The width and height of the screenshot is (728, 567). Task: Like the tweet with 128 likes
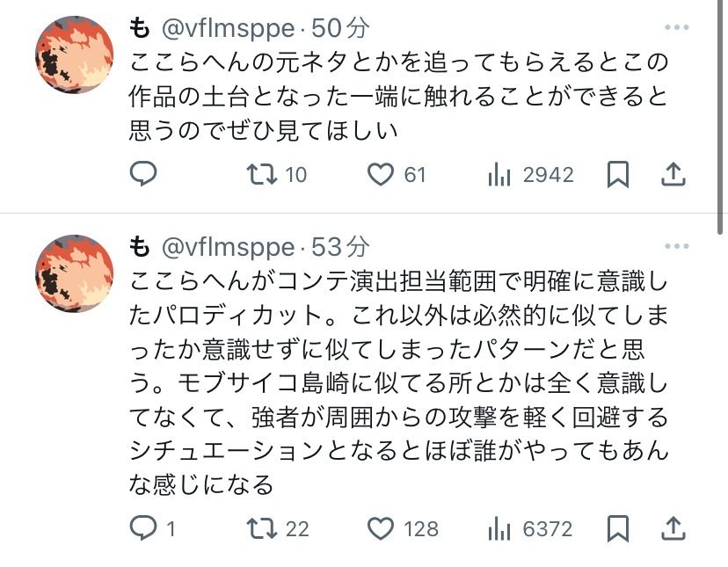click(380, 528)
